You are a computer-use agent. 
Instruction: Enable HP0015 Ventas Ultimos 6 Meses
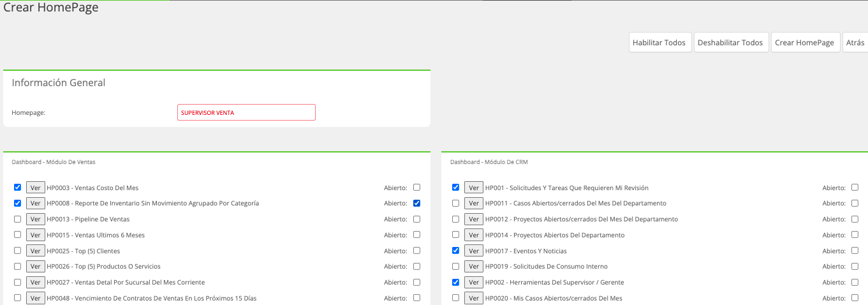(x=17, y=235)
